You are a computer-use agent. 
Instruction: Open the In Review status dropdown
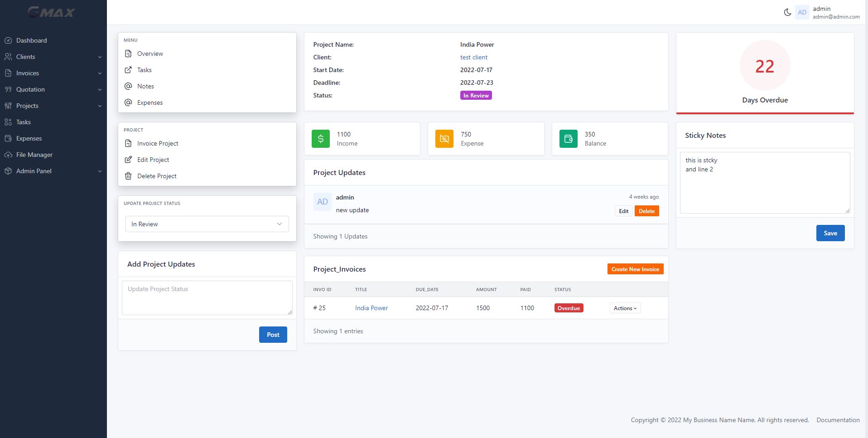207,224
